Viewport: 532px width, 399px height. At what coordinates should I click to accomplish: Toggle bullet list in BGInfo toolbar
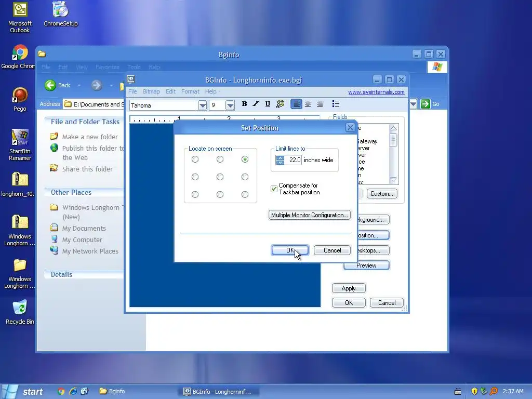336,104
